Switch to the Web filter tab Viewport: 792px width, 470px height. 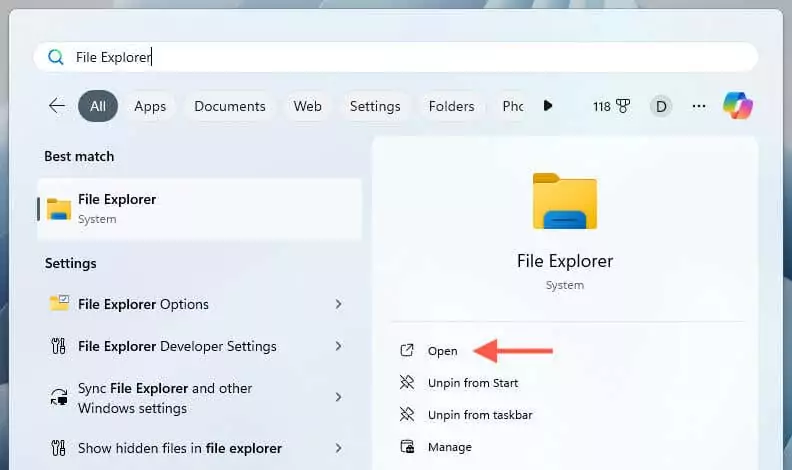308,106
